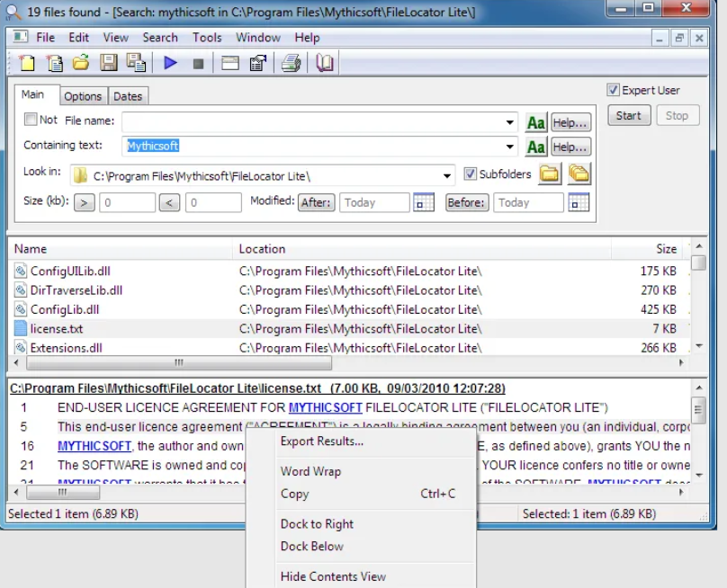Click the ConfigLib.dll file icon

point(21,309)
